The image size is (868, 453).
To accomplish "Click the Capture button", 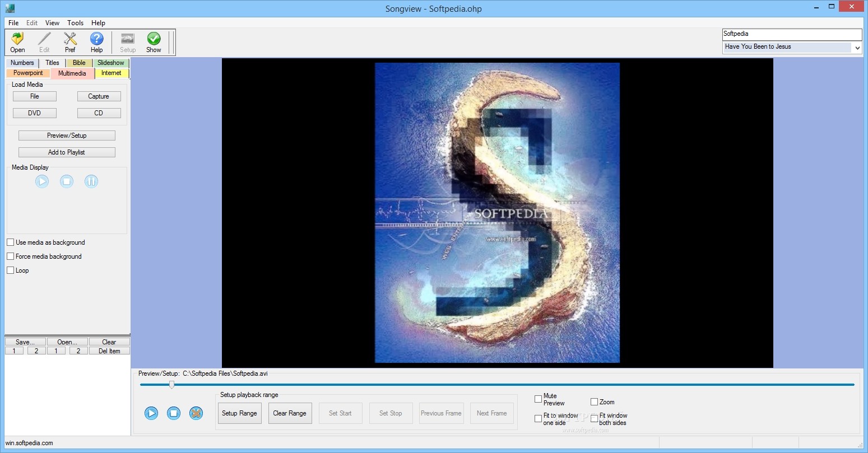I will [99, 96].
